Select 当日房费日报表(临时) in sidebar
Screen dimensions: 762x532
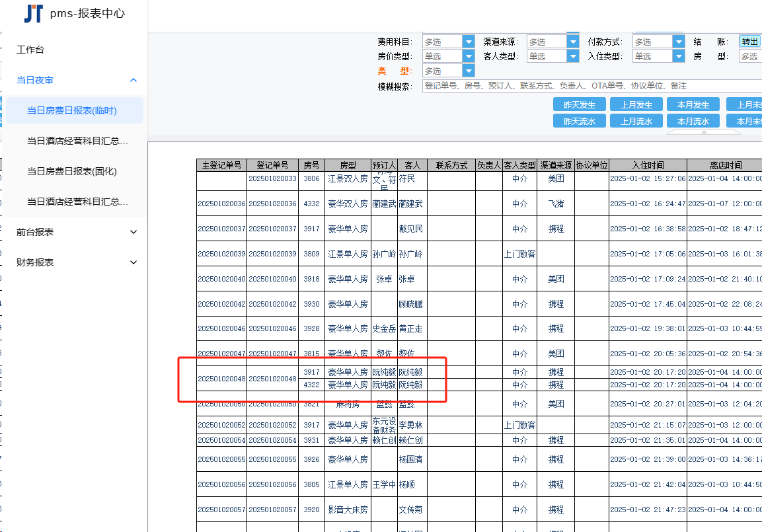(71, 110)
